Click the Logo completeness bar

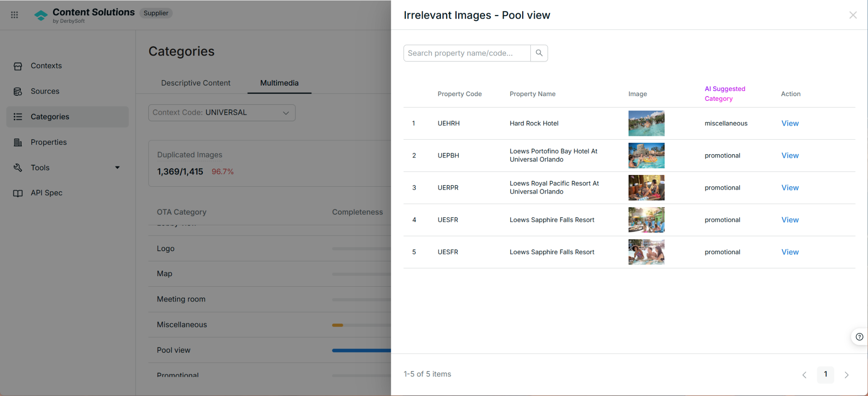(x=362, y=249)
